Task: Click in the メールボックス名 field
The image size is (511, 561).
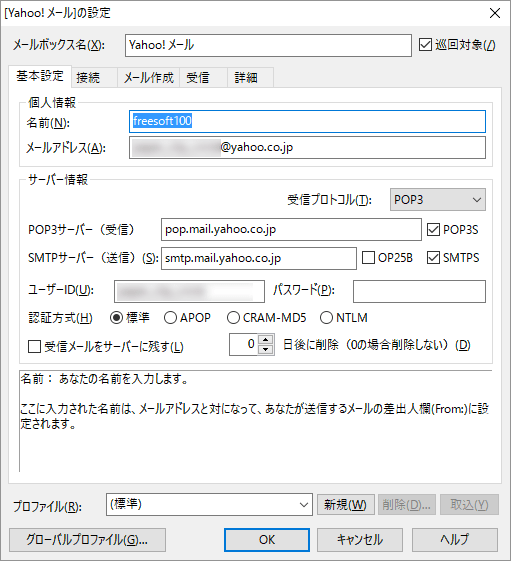Action: point(268,45)
